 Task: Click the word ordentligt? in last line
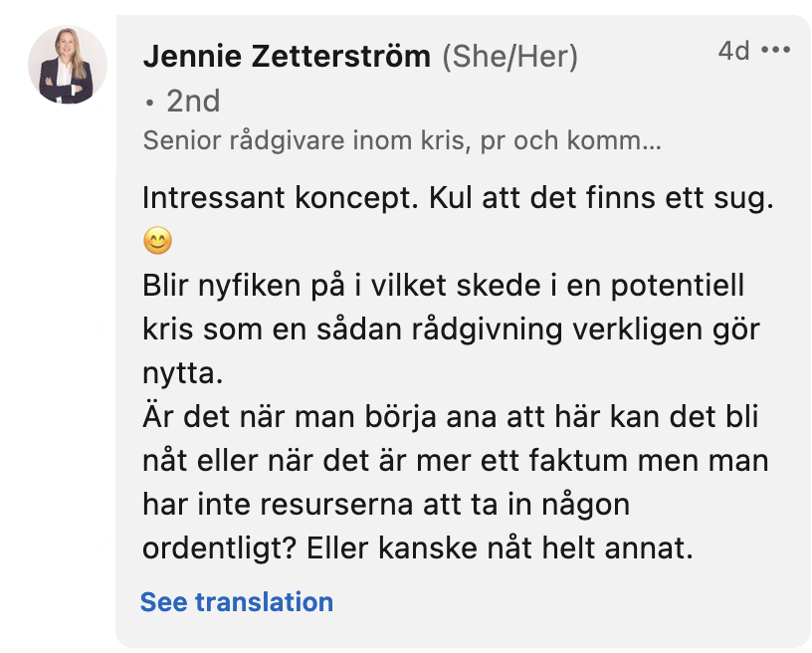click(x=219, y=548)
